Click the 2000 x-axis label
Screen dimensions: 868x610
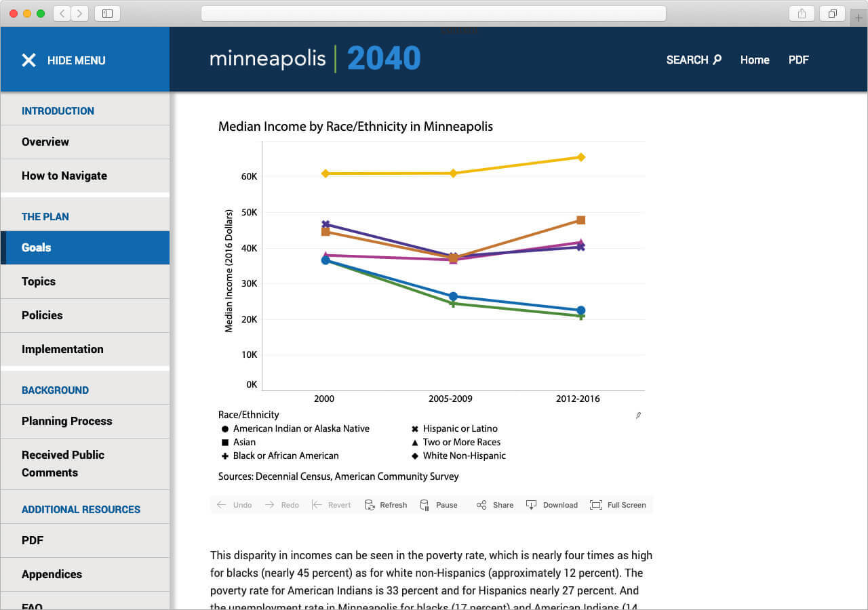pyautogui.click(x=324, y=399)
